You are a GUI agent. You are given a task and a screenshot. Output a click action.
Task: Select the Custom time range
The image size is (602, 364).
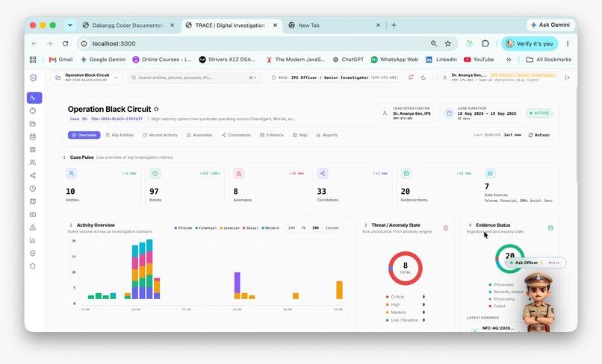pyautogui.click(x=332, y=228)
